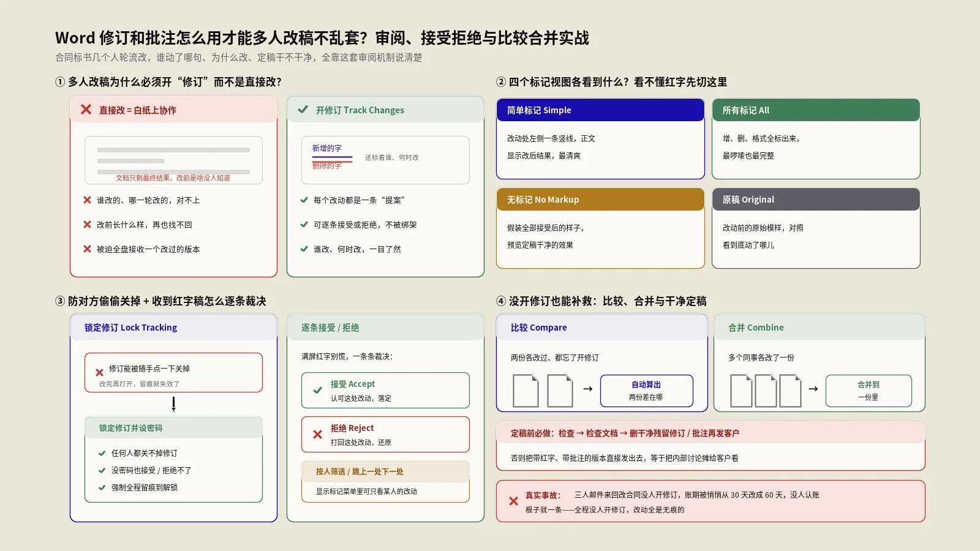
Task: Click the right document icon in the Compare card
Action: pos(560,391)
